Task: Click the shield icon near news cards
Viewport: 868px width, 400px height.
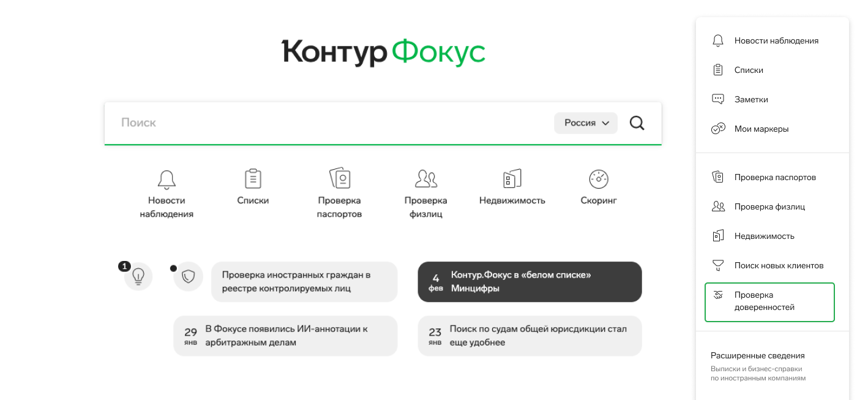Action: click(189, 277)
